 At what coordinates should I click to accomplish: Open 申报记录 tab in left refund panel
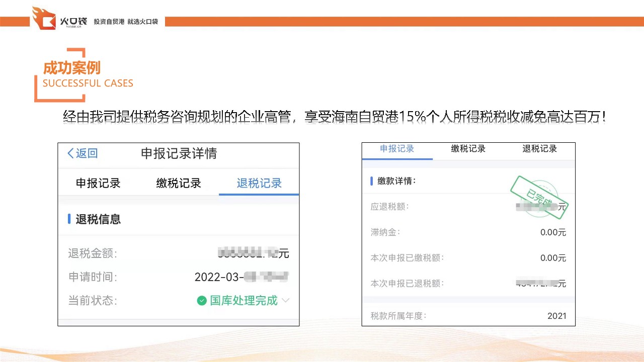click(98, 184)
